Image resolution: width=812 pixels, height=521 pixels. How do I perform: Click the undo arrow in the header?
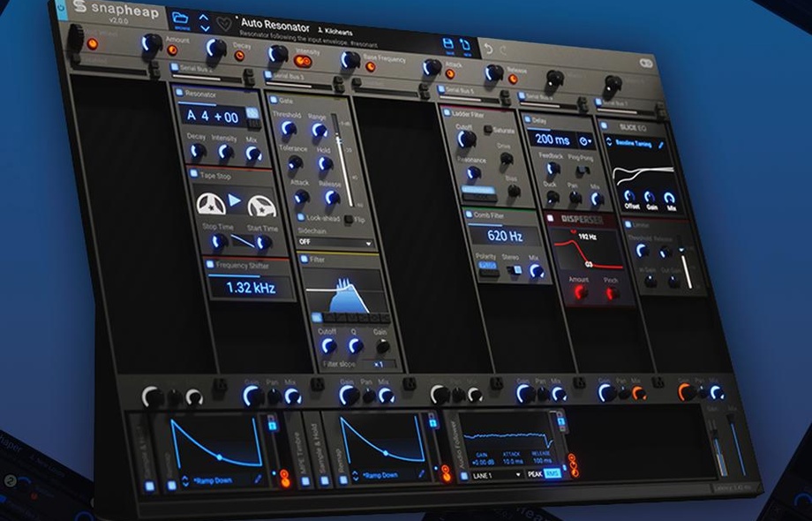point(489,48)
